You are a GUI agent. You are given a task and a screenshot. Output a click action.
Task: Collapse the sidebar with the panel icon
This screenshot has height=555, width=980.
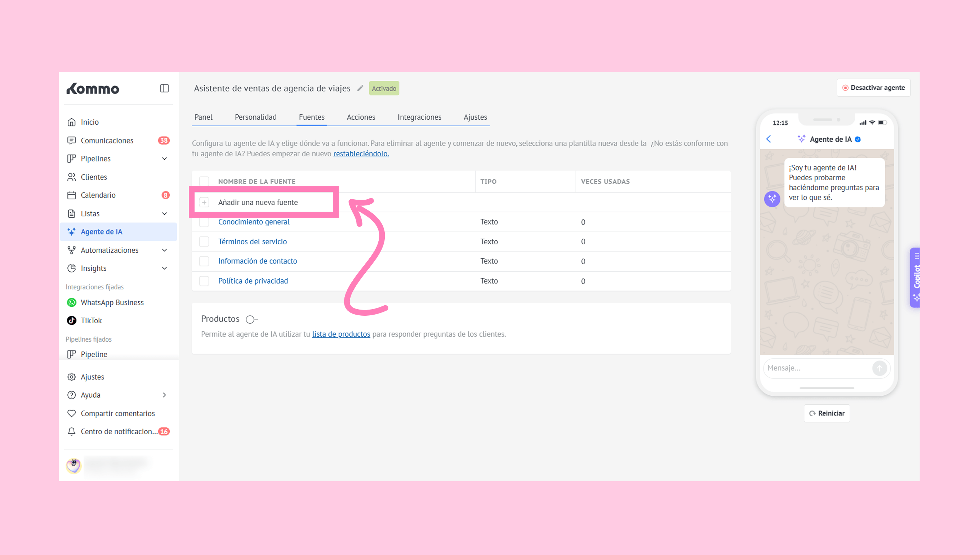click(164, 88)
